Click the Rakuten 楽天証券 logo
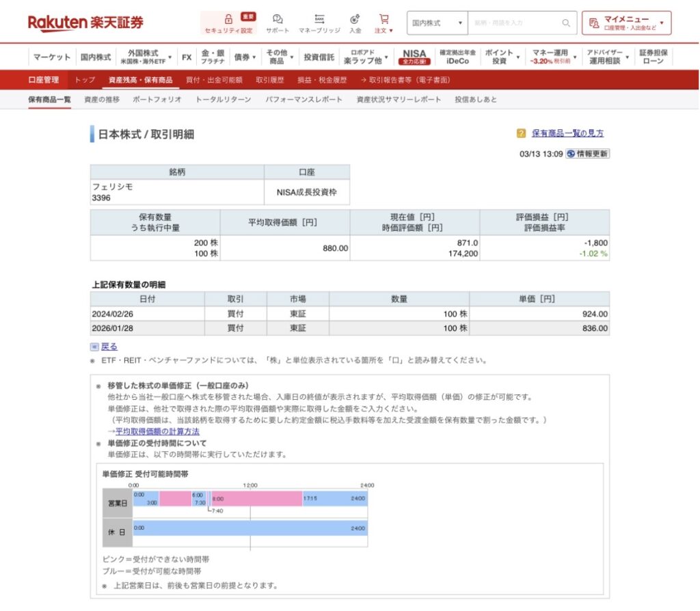700x611 pixels. (x=86, y=23)
